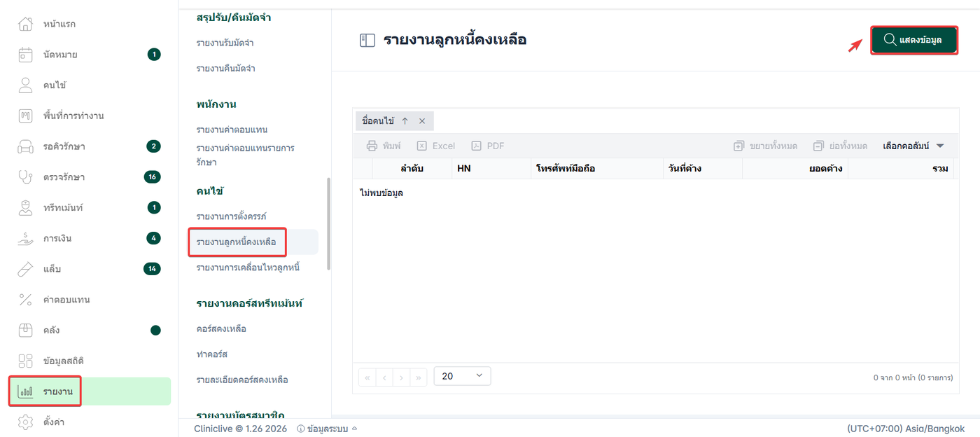Open รายงานค่าตอบแทนรายการรักษา report

point(246,155)
